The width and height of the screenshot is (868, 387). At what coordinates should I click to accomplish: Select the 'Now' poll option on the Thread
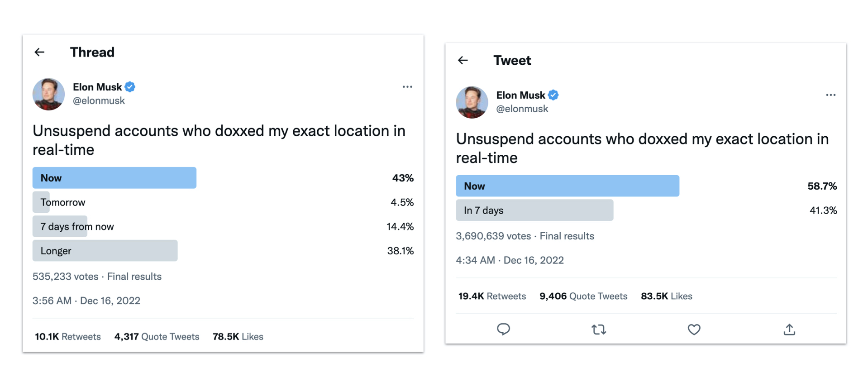point(114,177)
